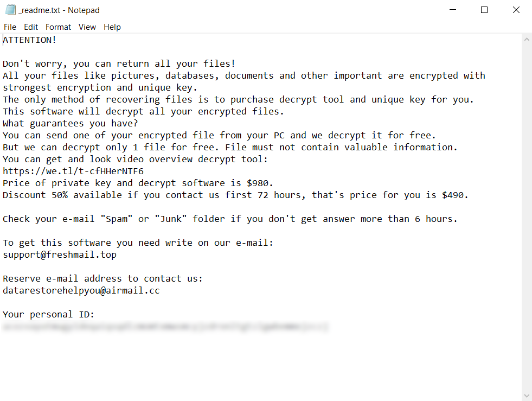Minimize the Notepad window

point(453,10)
